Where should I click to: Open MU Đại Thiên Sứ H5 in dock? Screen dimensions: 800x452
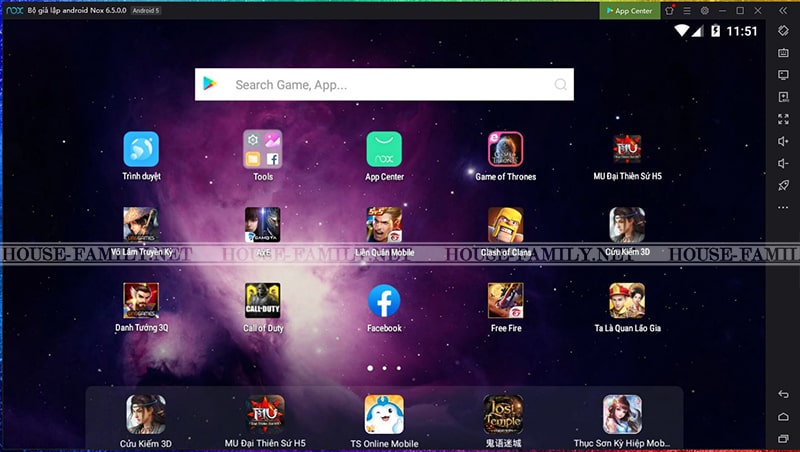click(265, 414)
